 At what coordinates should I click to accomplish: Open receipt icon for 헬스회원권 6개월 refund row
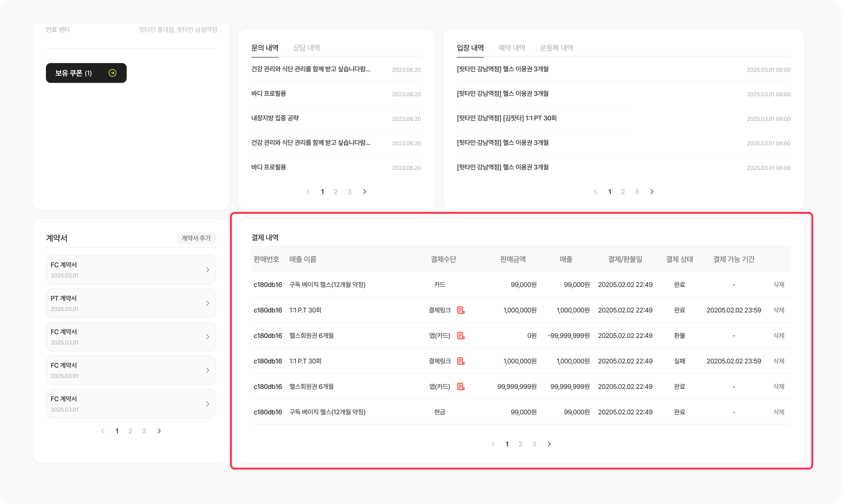461,336
